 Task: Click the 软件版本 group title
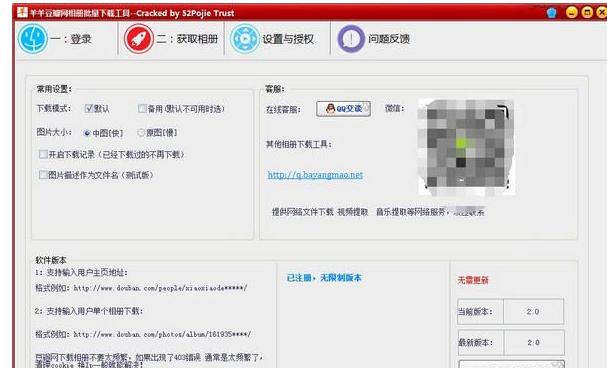51,260
